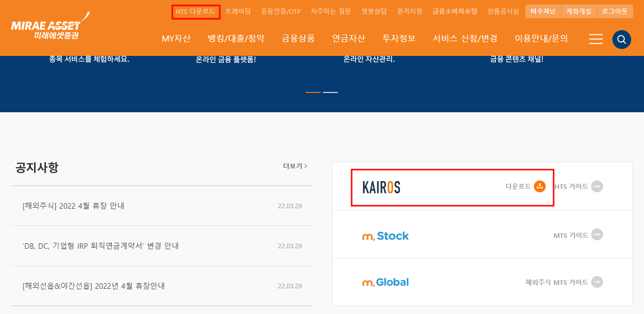This screenshot has height=314, width=644.
Task: Open the 연금자산 menu
Action: coord(349,39)
